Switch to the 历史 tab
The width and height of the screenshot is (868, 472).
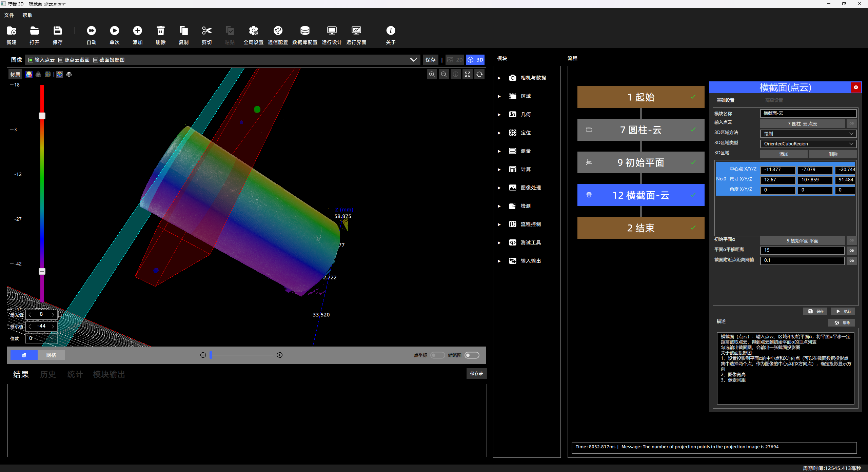coord(48,374)
